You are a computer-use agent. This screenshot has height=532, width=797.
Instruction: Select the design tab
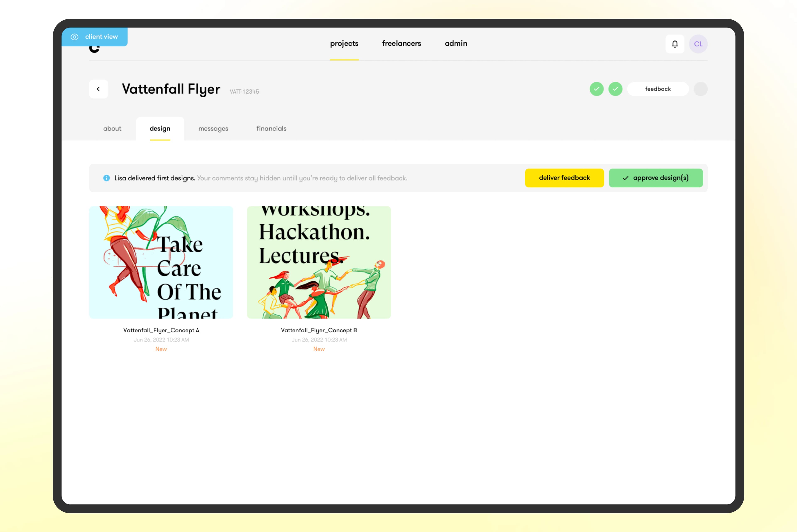160,129
